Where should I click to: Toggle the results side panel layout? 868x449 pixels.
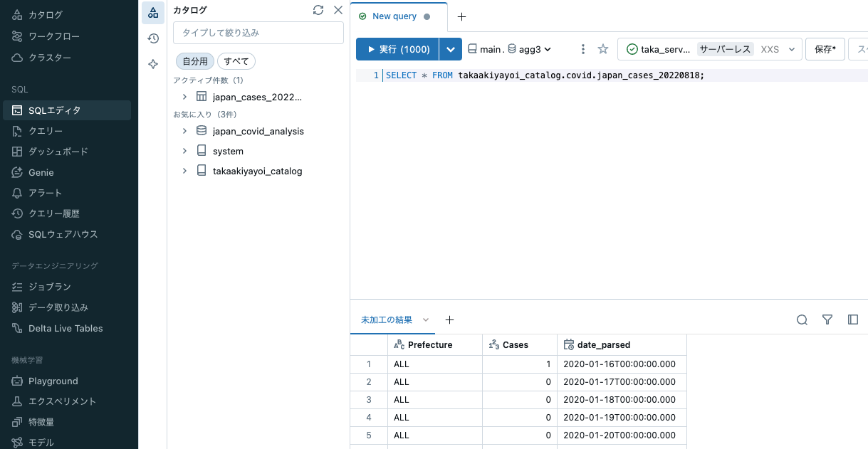853,319
